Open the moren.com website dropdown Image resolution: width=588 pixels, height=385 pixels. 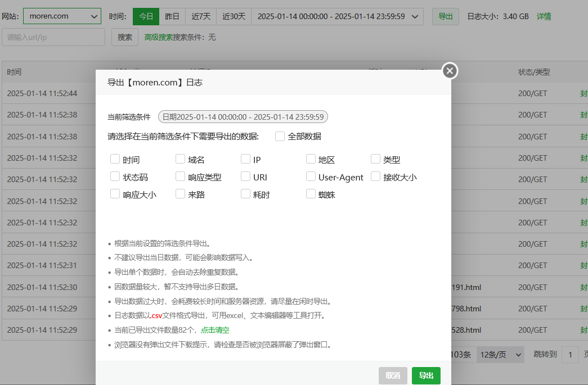point(62,16)
